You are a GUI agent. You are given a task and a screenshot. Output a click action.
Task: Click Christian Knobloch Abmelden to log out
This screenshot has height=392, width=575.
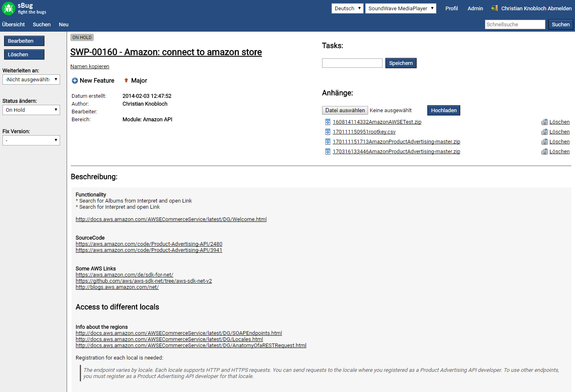536,8
